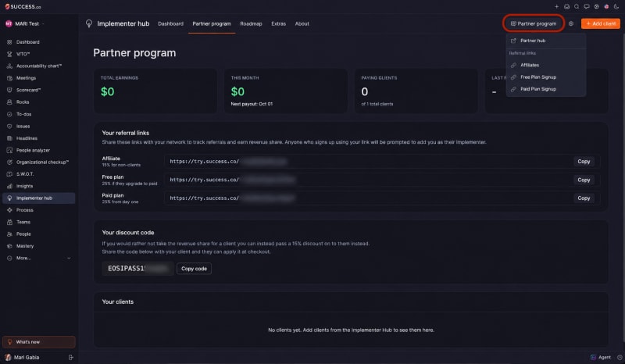Expand the More... sidebar section
This screenshot has height=364, width=625.
[x=38, y=258]
